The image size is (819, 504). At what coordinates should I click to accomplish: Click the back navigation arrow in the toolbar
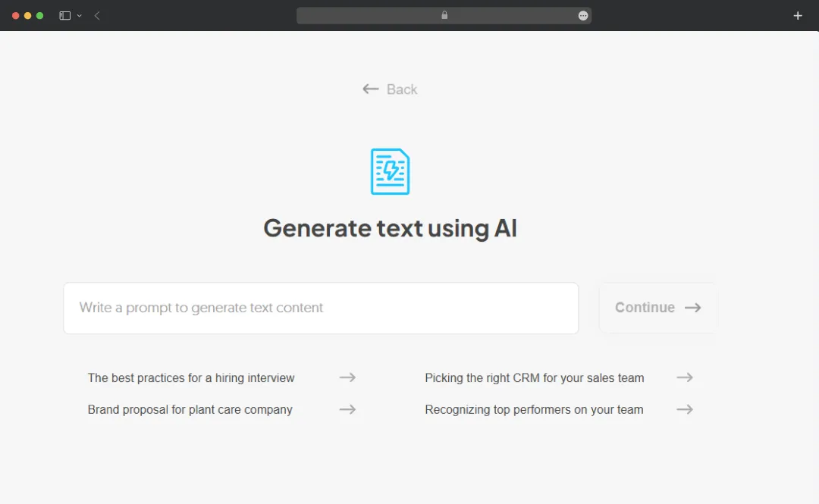(96, 15)
